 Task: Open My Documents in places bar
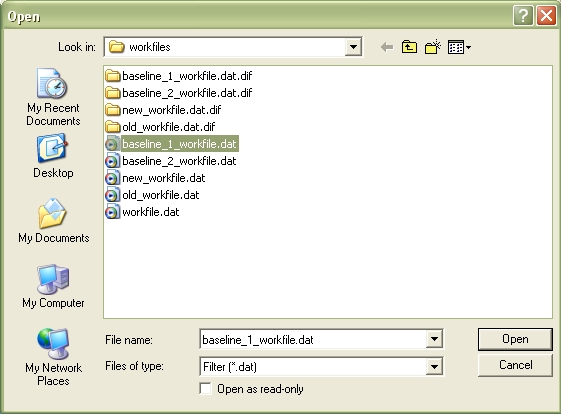(x=53, y=220)
